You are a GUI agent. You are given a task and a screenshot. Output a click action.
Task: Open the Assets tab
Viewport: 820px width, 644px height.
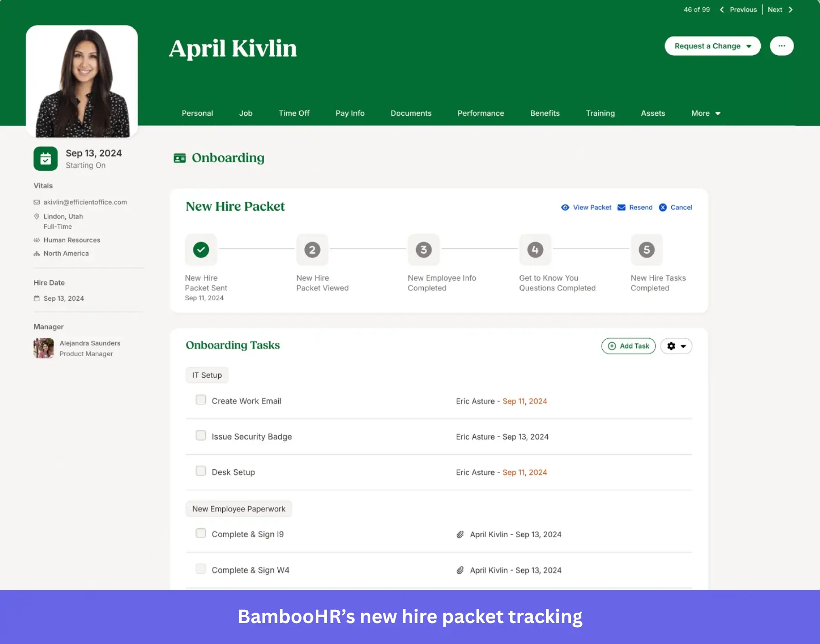click(x=653, y=113)
